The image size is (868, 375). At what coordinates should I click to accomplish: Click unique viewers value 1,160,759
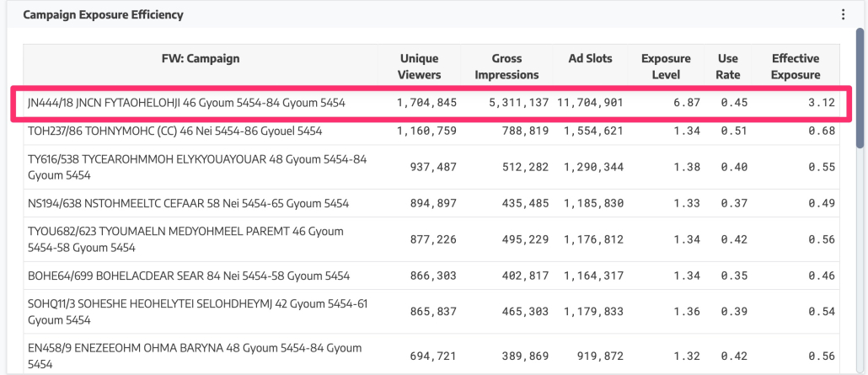pyautogui.click(x=426, y=131)
